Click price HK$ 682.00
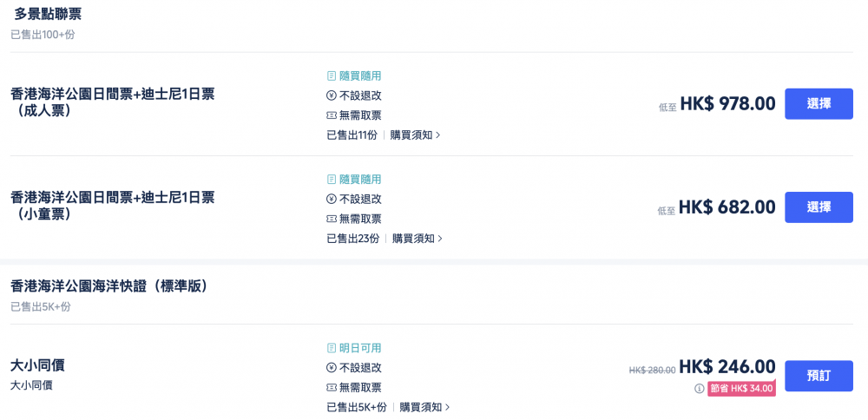868x420 pixels. pos(727,207)
